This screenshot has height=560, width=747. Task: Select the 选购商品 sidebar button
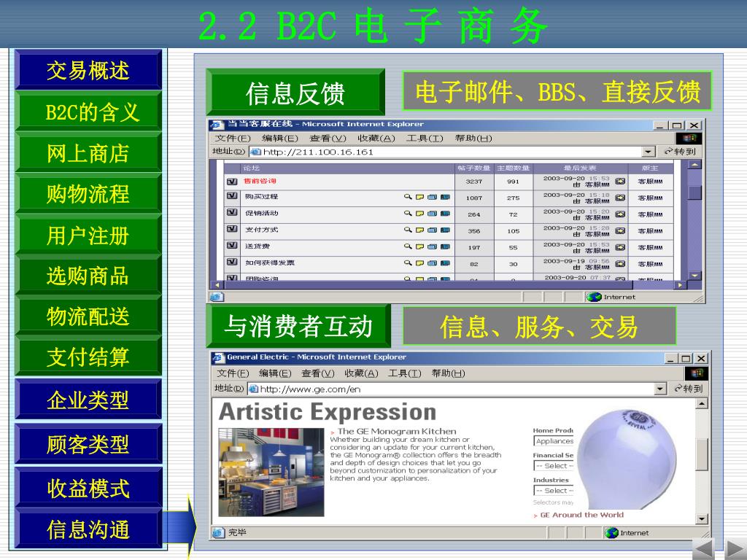(88, 276)
